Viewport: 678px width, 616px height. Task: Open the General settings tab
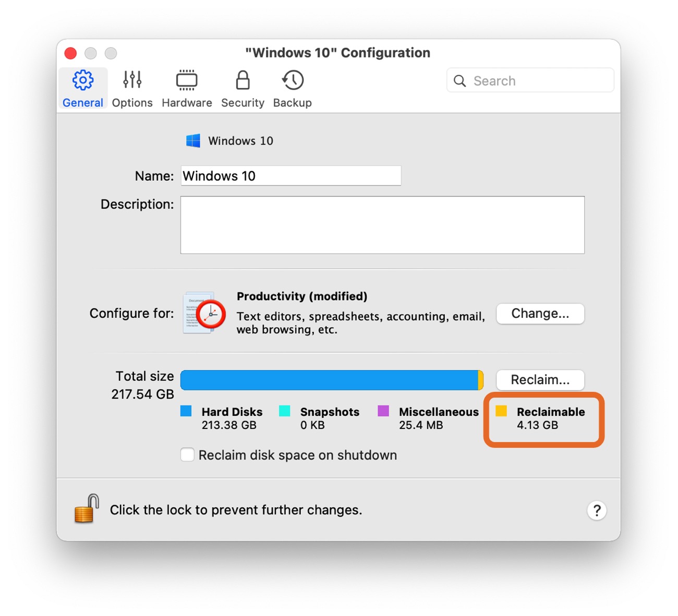tap(83, 88)
